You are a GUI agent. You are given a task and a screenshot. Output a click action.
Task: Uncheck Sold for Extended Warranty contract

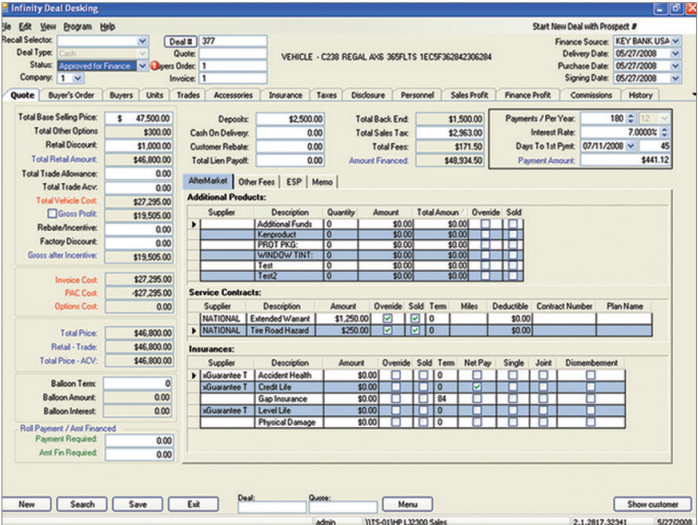coord(413,318)
